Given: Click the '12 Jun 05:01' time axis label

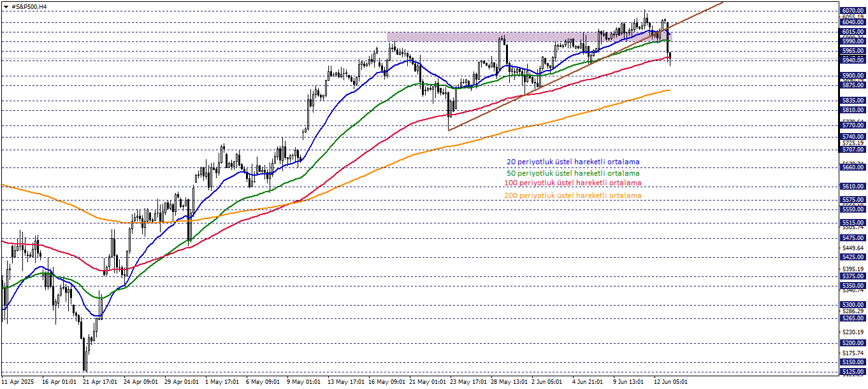Looking at the screenshot, I should point(671,382).
